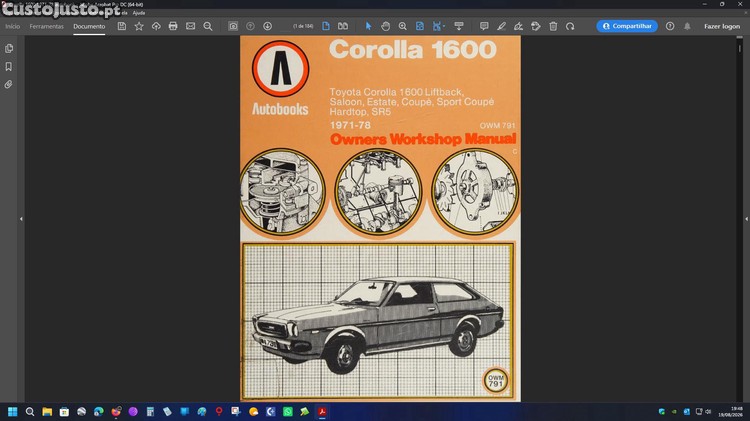
Task: Click the scrolling mode icon
Action: (x=459, y=26)
